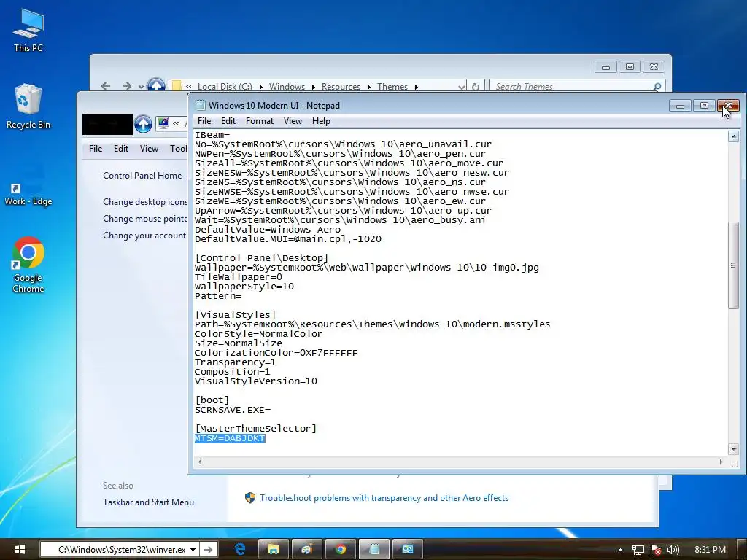Image resolution: width=747 pixels, height=560 pixels.
Task: Open the Action Center flag icon
Action: click(656, 550)
